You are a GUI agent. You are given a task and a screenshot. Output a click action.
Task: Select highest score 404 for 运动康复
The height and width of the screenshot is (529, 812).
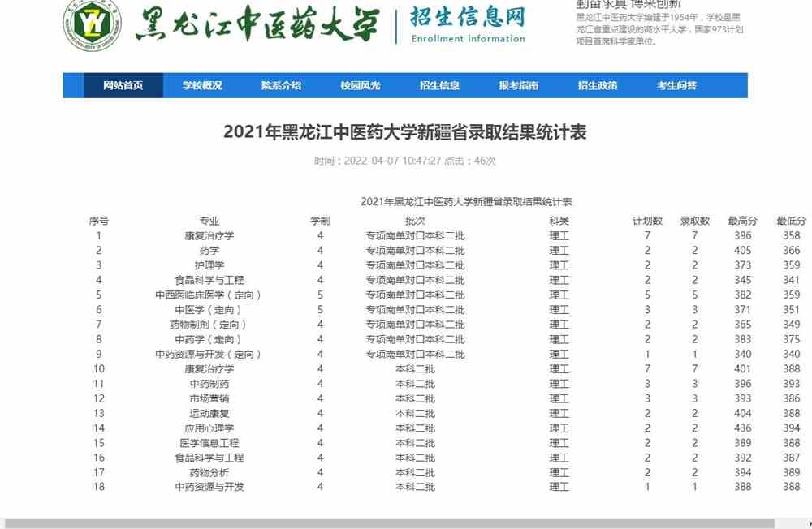pos(743,414)
